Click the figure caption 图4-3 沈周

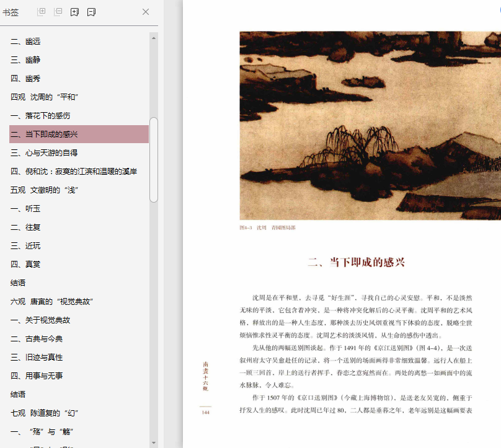tap(267, 227)
